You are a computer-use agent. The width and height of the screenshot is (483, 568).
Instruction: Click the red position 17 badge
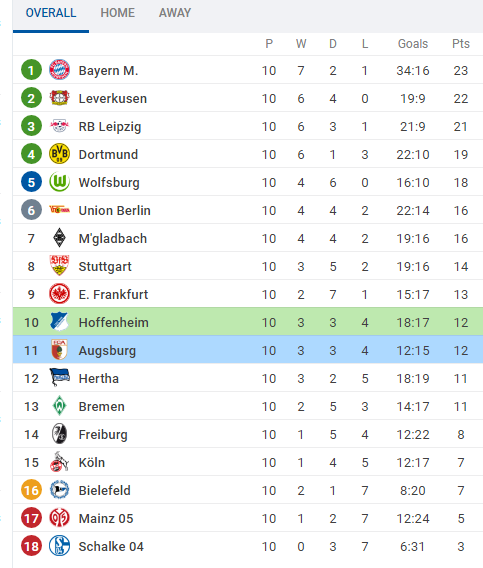coord(32,518)
